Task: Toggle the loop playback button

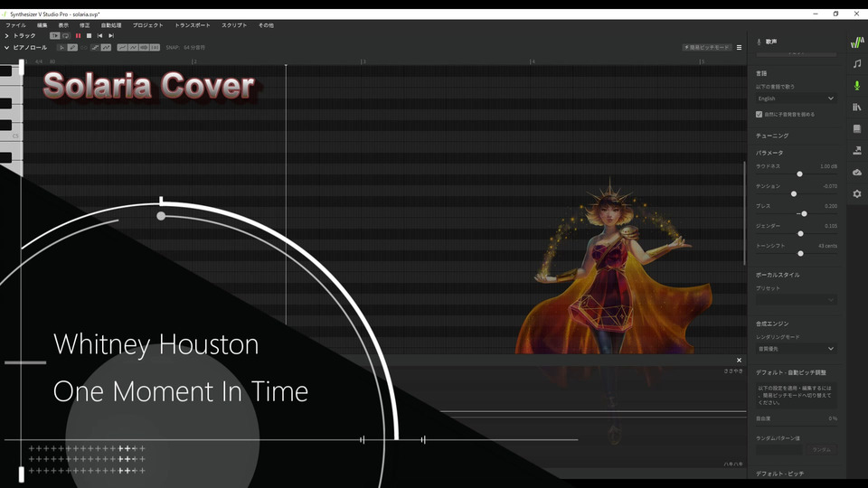Action: 66,36
